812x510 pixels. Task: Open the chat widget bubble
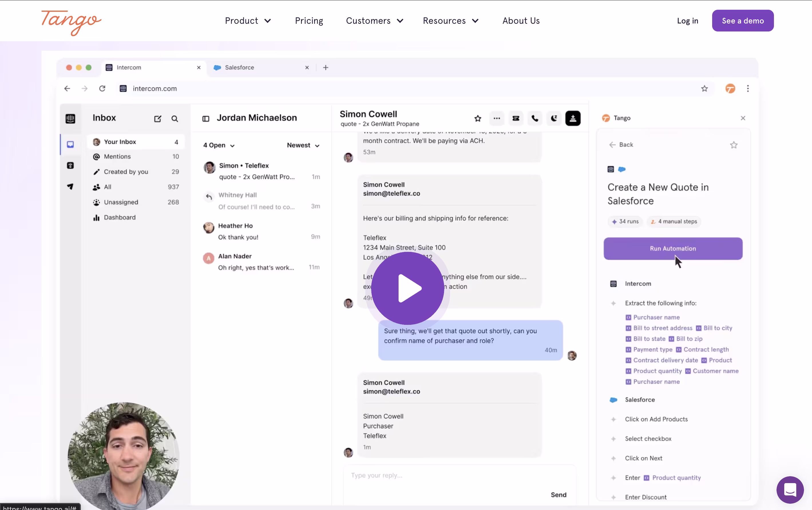[x=790, y=489]
